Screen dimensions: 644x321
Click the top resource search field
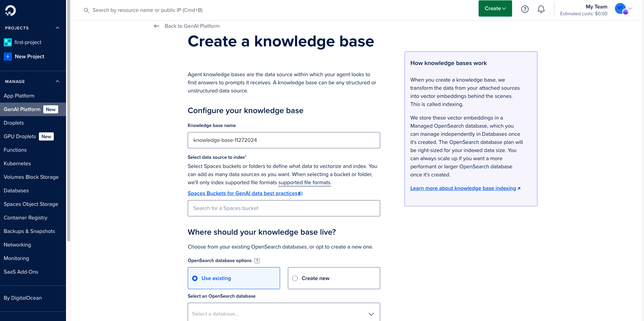click(147, 10)
